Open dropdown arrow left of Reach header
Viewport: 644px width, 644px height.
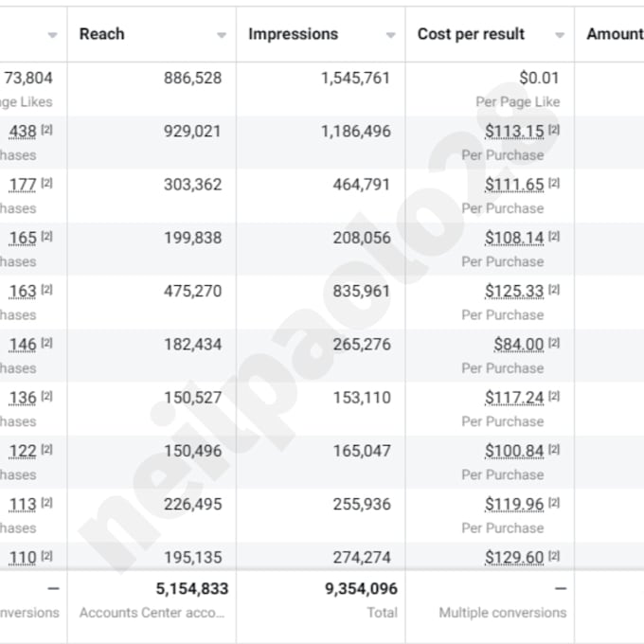[52, 35]
